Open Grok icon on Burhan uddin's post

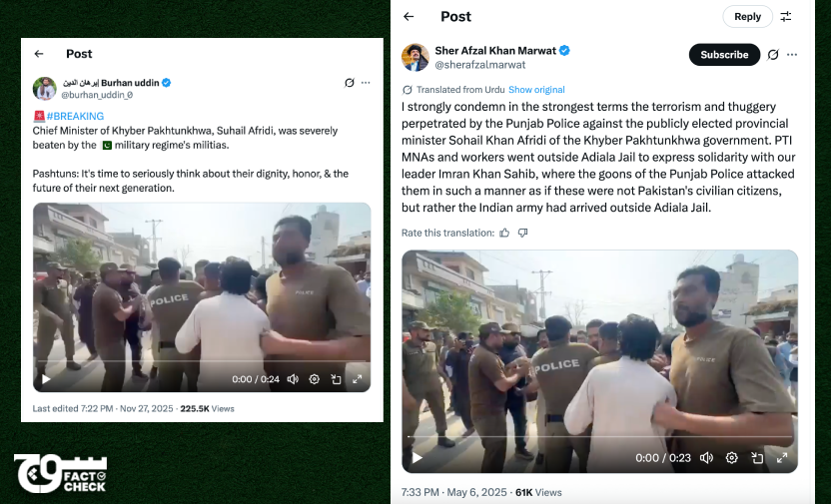[349, 83]
